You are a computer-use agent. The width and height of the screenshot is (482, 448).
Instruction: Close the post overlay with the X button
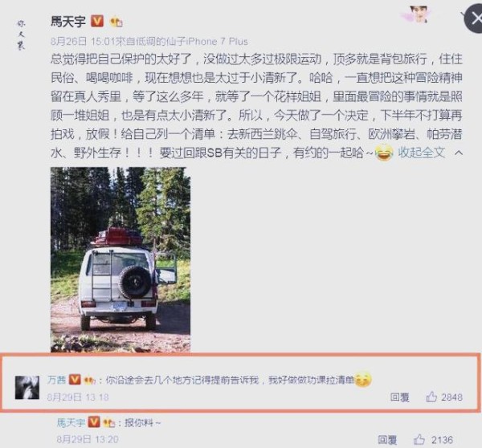(x=475, y=19)
